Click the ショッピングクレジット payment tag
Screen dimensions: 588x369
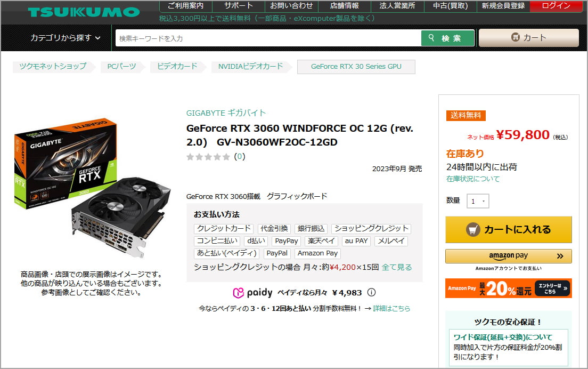pos(371,229)
